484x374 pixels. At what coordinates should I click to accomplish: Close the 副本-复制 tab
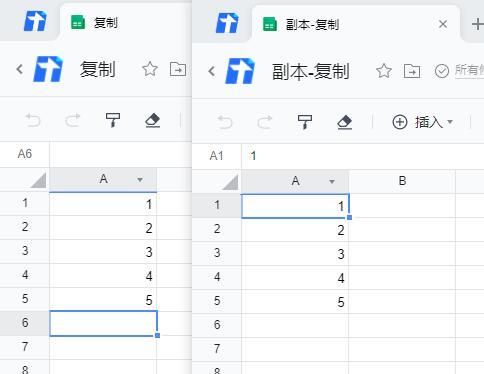point(443,24)
